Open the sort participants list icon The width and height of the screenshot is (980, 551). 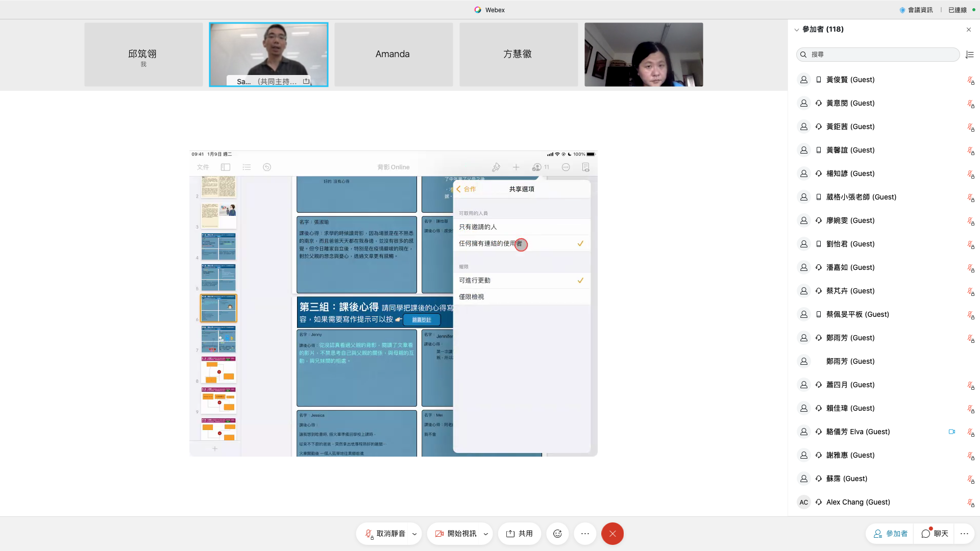click(970, 55)
